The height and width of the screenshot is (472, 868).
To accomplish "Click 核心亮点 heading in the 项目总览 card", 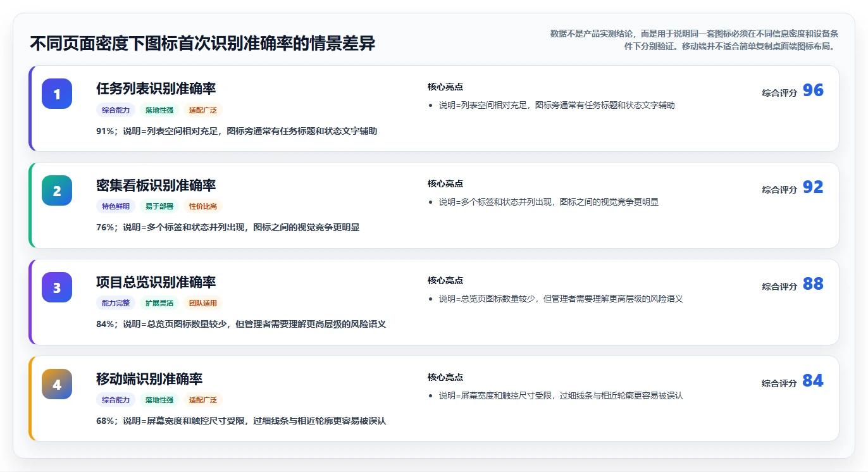I will pyautogui.click(x=445, y=280).
